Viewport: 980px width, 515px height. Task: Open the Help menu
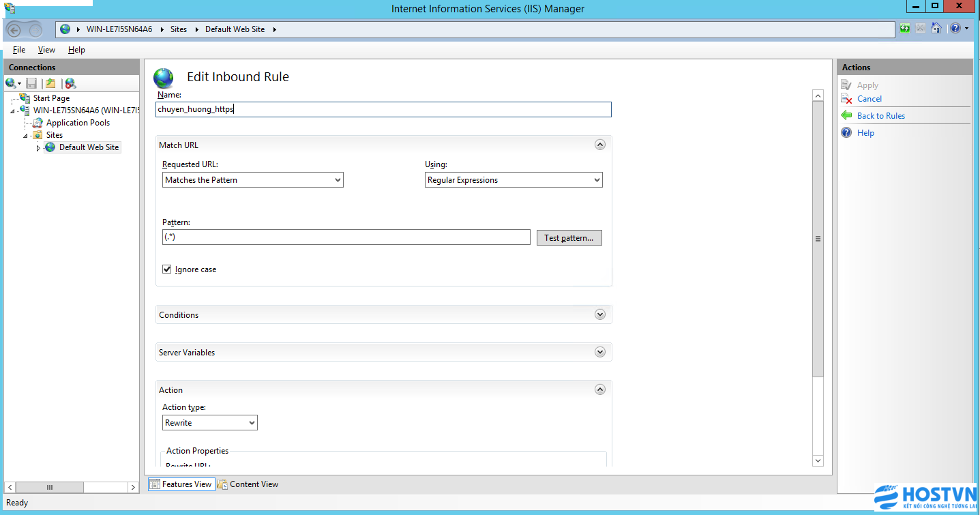click(x=76, y=50)
